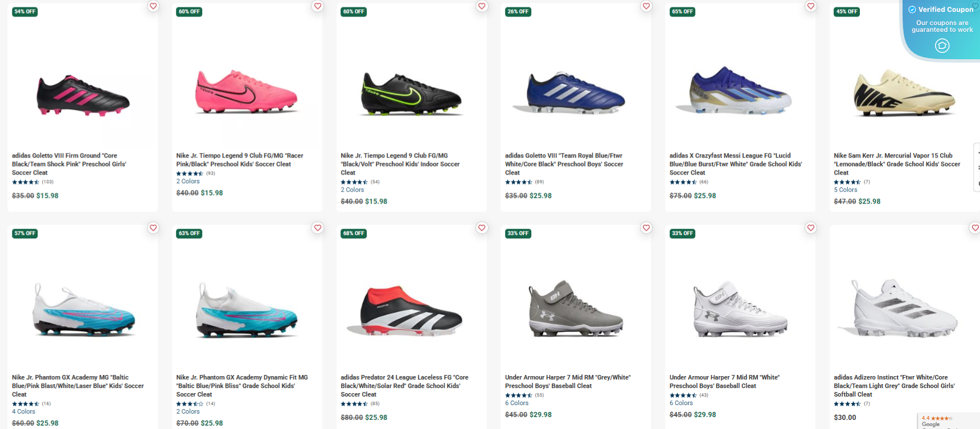Toggle favorite on Nike Jr. Phantom GX Academy cleat
This screenshot has width=980, height=429.
coord(153,228)
